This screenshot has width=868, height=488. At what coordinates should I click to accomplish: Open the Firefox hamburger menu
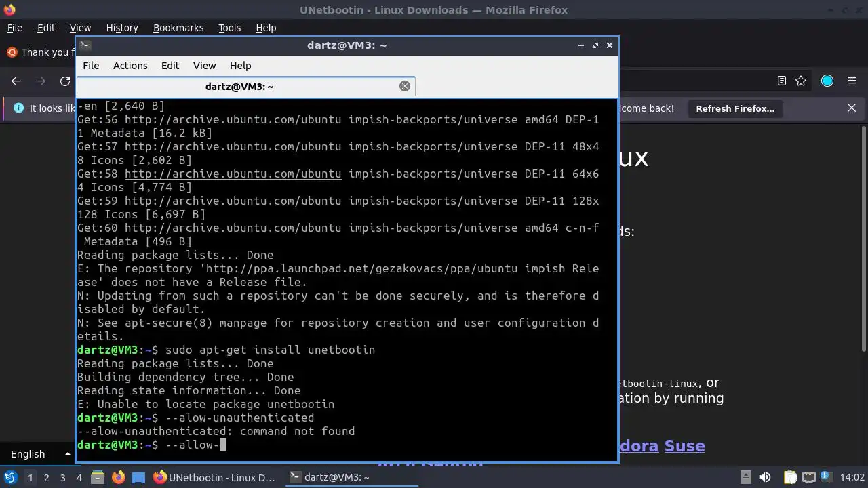(x=852, y=81)
